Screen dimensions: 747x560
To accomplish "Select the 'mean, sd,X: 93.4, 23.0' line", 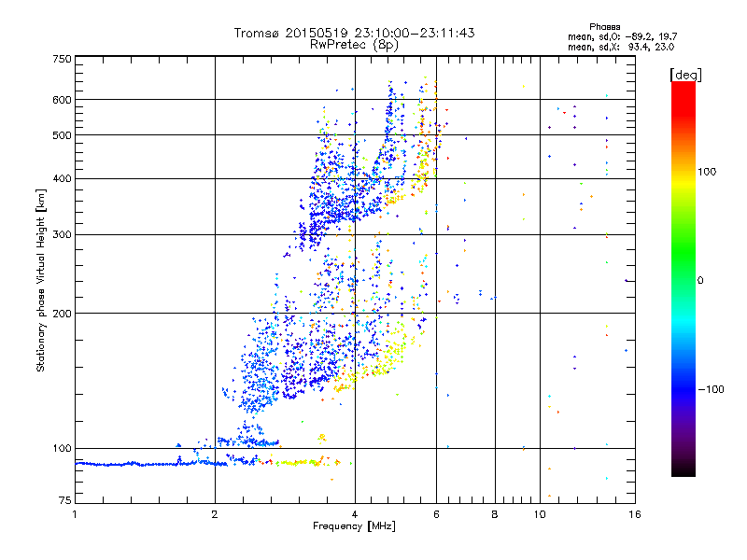I will click(621, 47).
